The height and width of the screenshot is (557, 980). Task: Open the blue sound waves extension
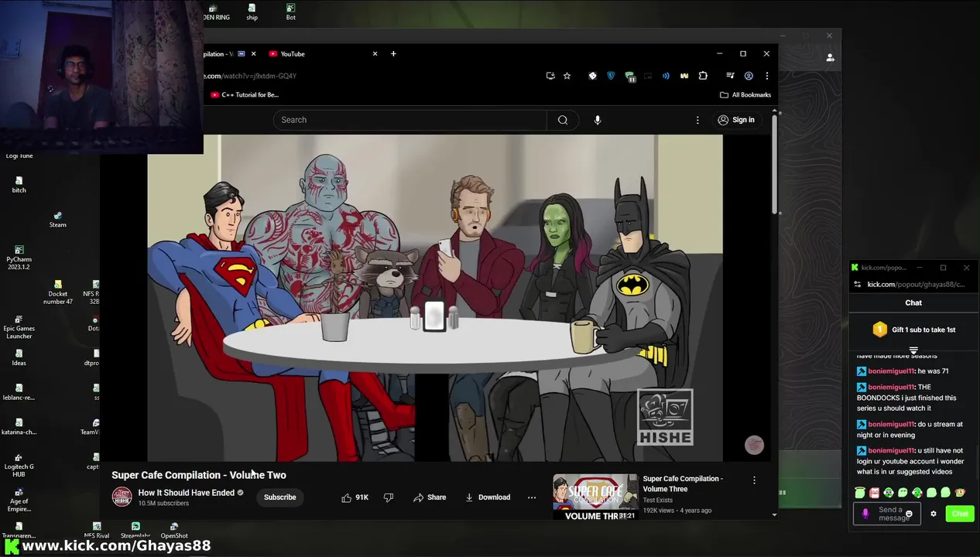tap(666, 76)
